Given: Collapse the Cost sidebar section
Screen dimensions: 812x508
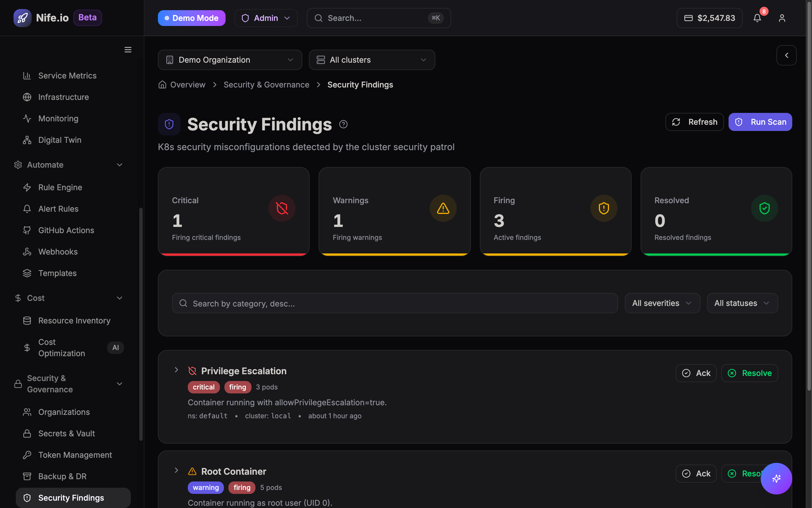Looking at the screenshot, I should [x=69, y=298].
